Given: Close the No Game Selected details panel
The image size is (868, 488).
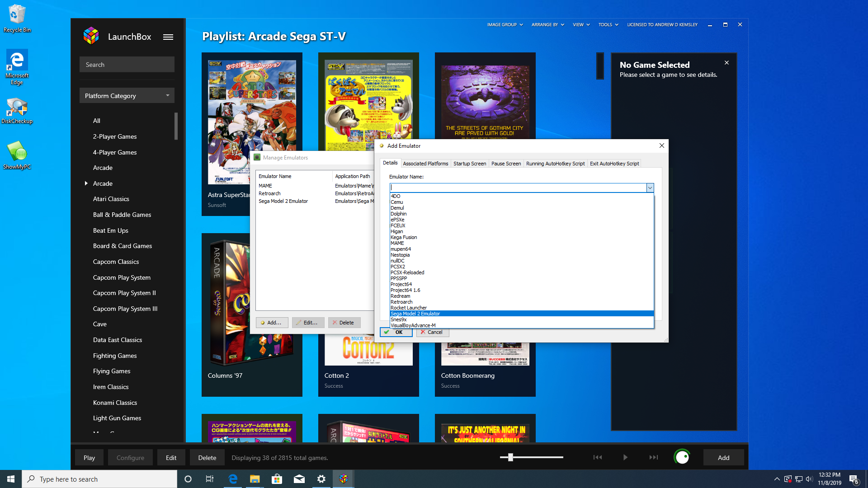Looking at the screenshot, I should (x=726, y=63).
